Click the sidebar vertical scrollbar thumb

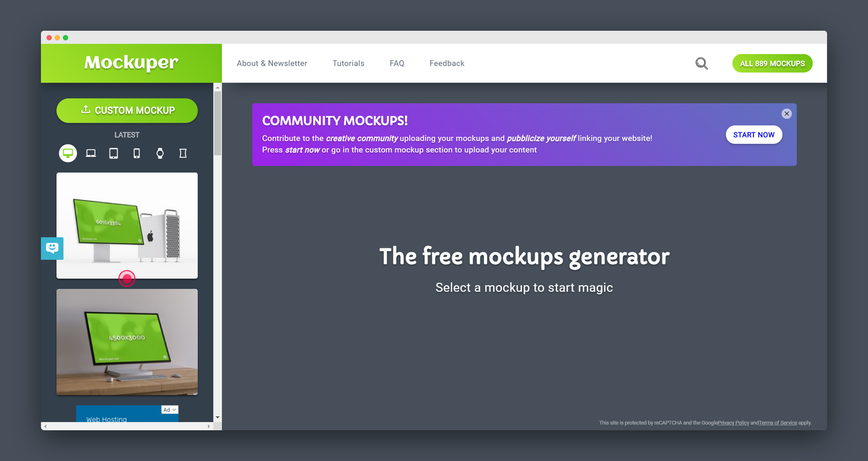click(x=218, y=123)
